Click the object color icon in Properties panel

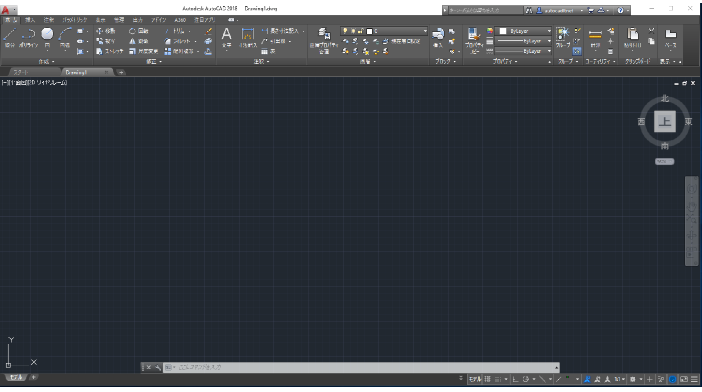pyautogui.click(x=490, y=31)
